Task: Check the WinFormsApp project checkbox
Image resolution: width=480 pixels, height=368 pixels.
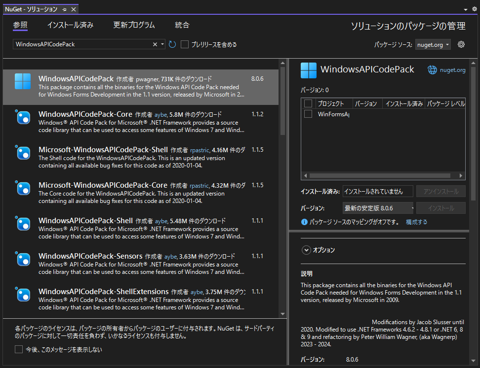Action: (308, 114)
